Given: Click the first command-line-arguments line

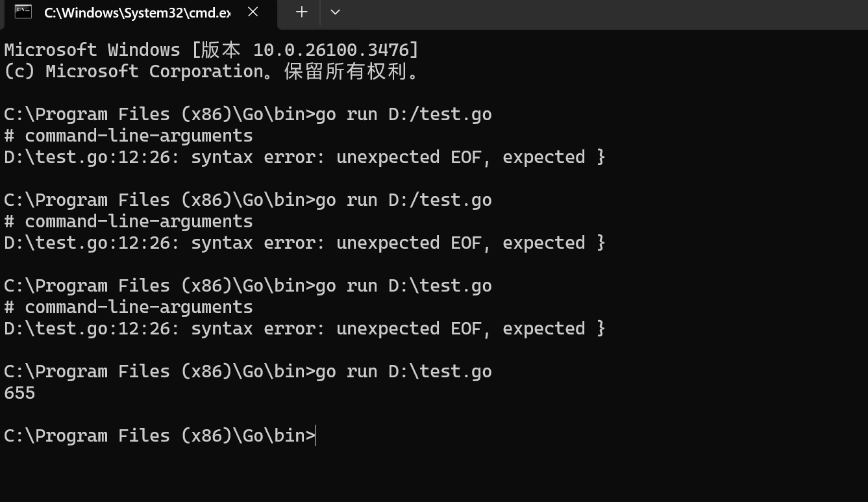Looking at the screenshot, I should coord(129,136).
